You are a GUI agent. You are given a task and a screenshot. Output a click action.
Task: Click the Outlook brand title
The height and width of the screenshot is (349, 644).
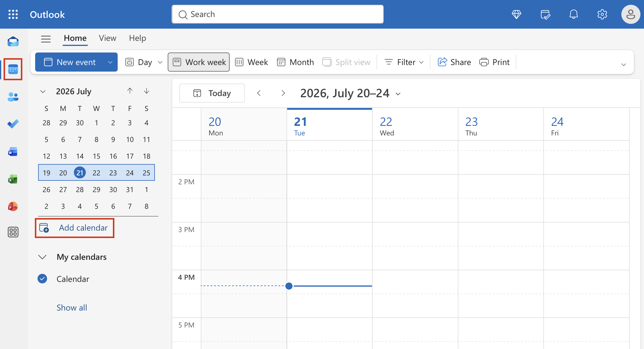[x=47, y=14]
